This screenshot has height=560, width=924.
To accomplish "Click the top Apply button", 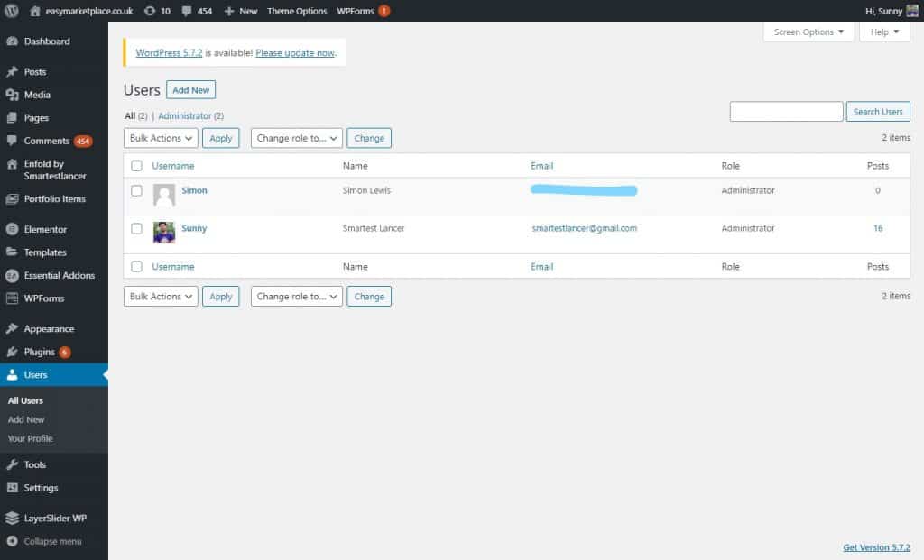I will click(221, 138).
